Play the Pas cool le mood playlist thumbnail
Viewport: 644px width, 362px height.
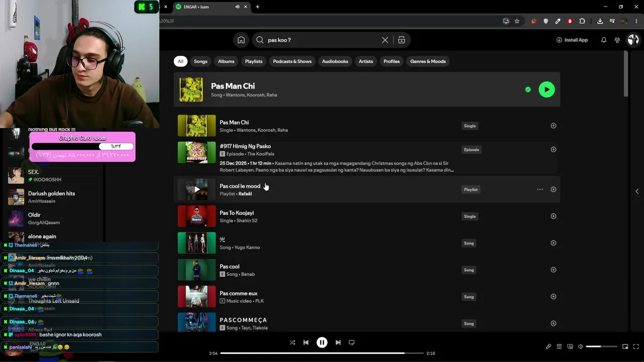coord(197,190)
